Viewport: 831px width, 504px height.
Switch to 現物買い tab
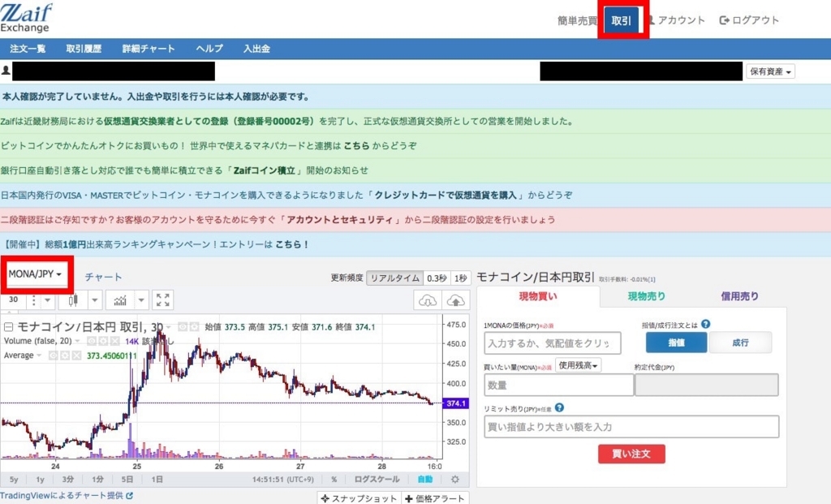click(538, 296)
